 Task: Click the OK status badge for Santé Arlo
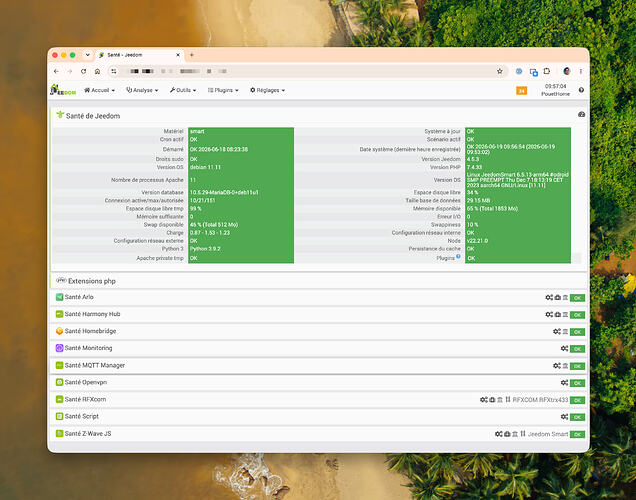pyautogui.click(x=577, y=298)
